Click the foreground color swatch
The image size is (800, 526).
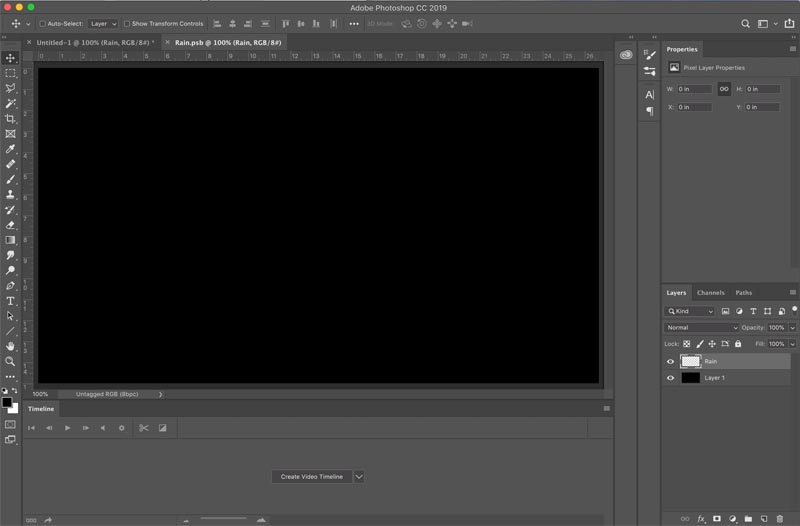click(x=7, y=403)
